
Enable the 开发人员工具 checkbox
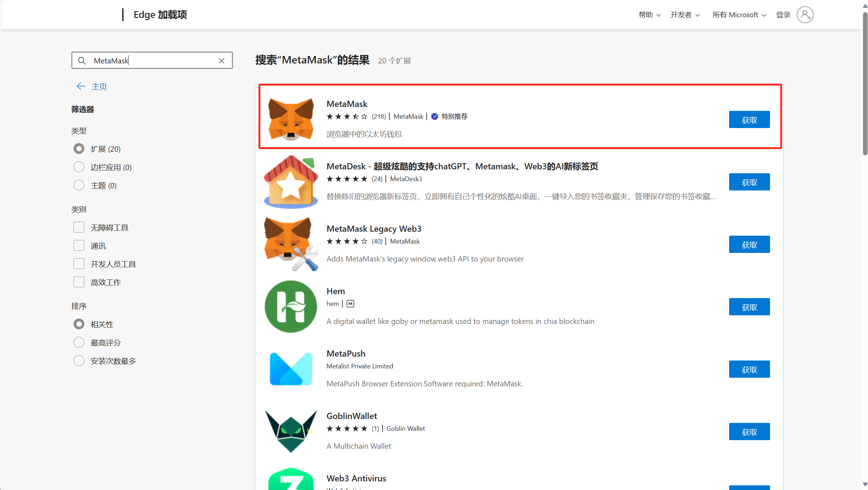[x=79, y=264]
